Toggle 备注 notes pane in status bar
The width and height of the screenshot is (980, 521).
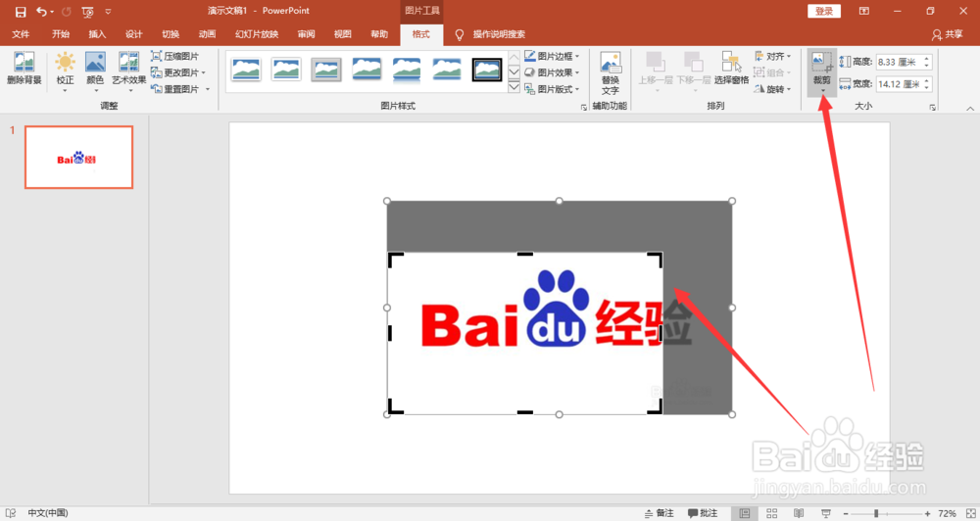(x=660, y=513)
